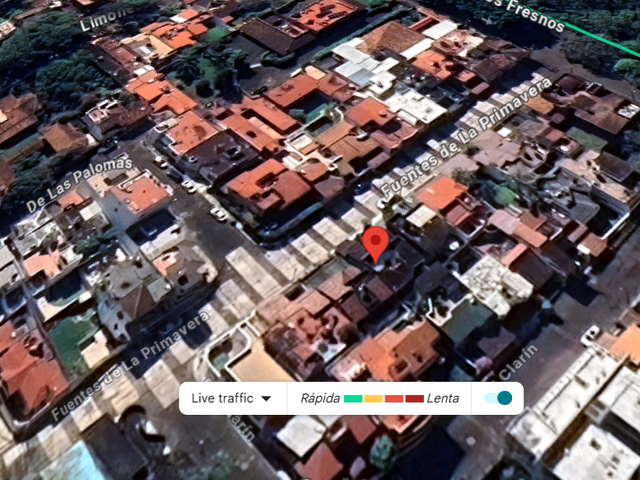
Task: Click the Limone street label
Action: 105,18
